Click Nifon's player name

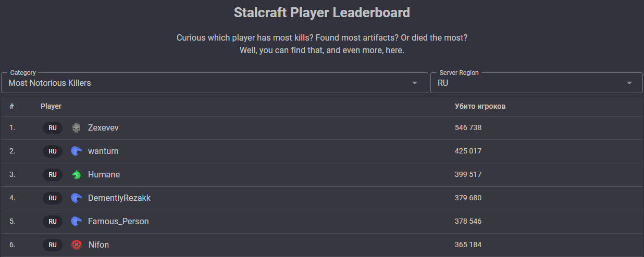[98, 245]
